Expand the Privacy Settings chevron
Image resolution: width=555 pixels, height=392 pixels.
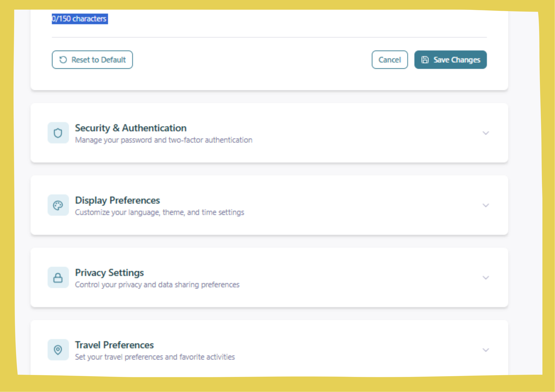coord(486,278)
